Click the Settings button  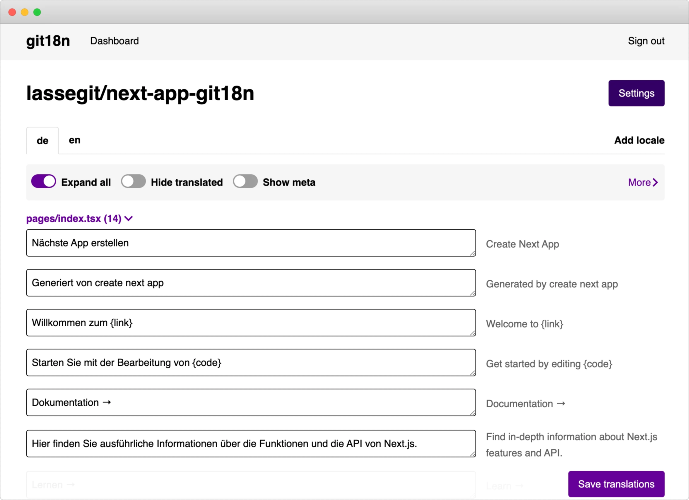[x=636, y=93]
